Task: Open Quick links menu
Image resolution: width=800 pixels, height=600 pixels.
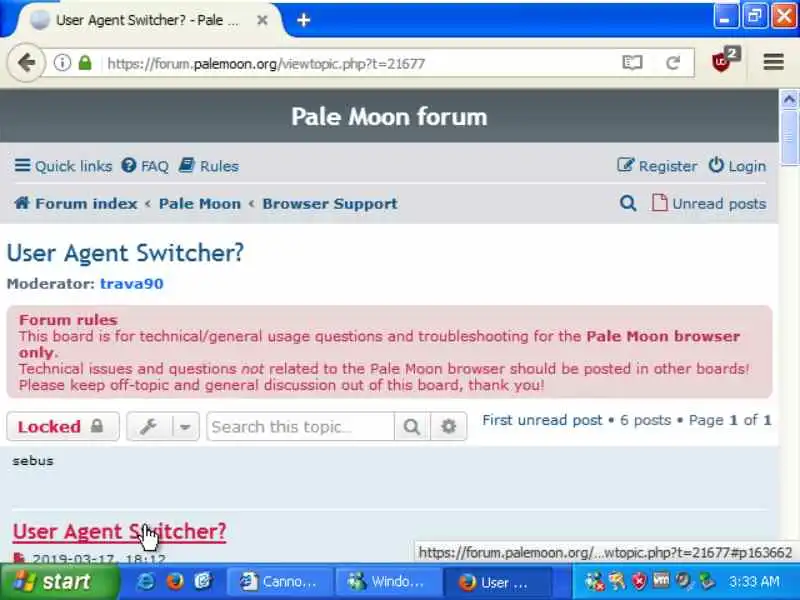Action: tap(63, 166)
